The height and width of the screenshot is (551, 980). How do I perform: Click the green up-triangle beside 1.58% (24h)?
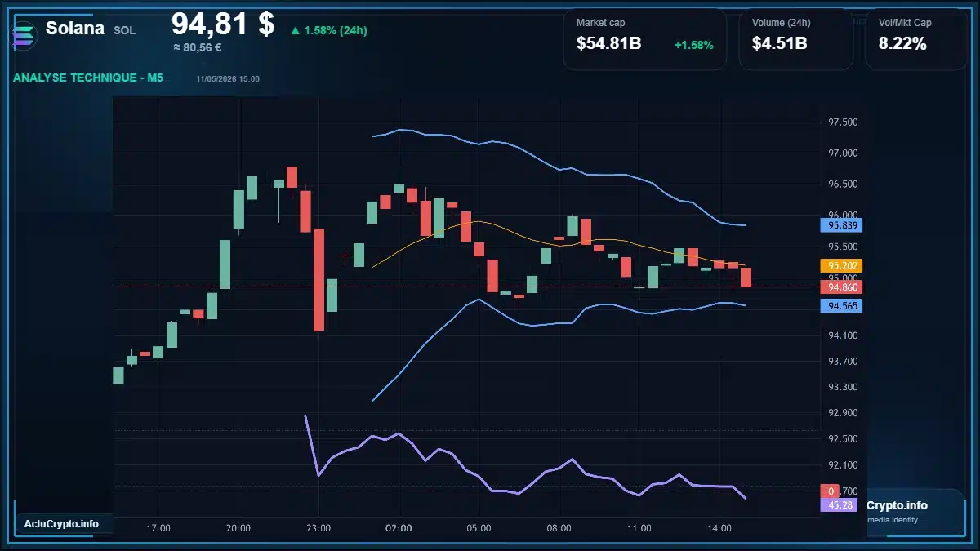click(x=296, y=31)
